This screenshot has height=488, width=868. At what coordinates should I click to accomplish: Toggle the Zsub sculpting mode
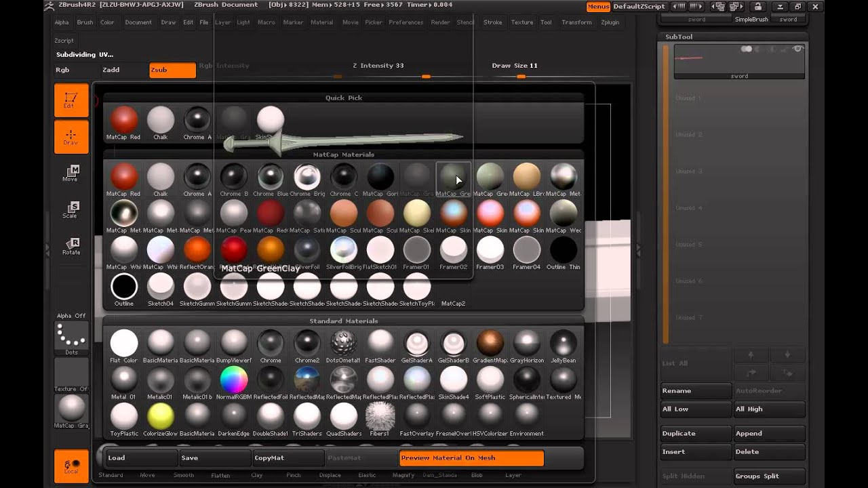point(172,70)
